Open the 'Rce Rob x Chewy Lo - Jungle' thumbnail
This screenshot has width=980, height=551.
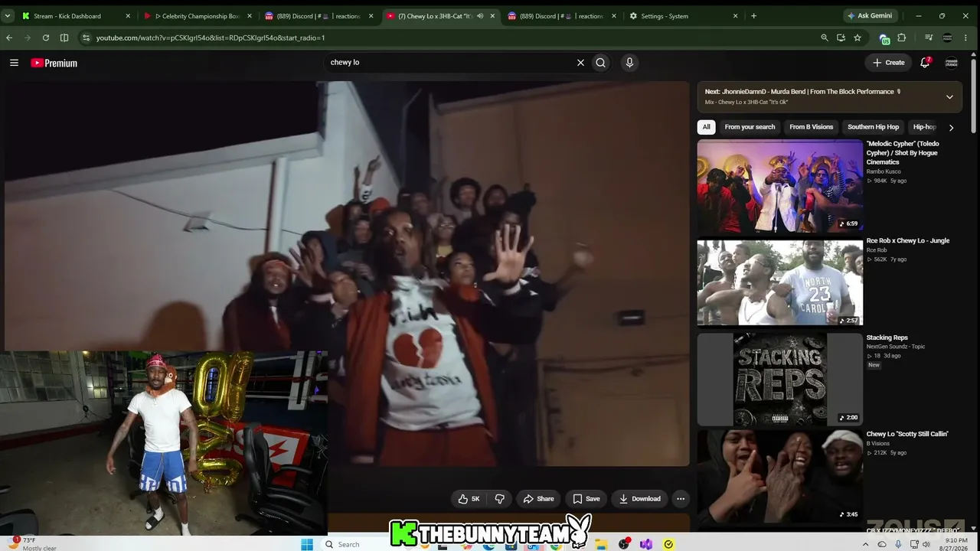click(x=779, y=282)
